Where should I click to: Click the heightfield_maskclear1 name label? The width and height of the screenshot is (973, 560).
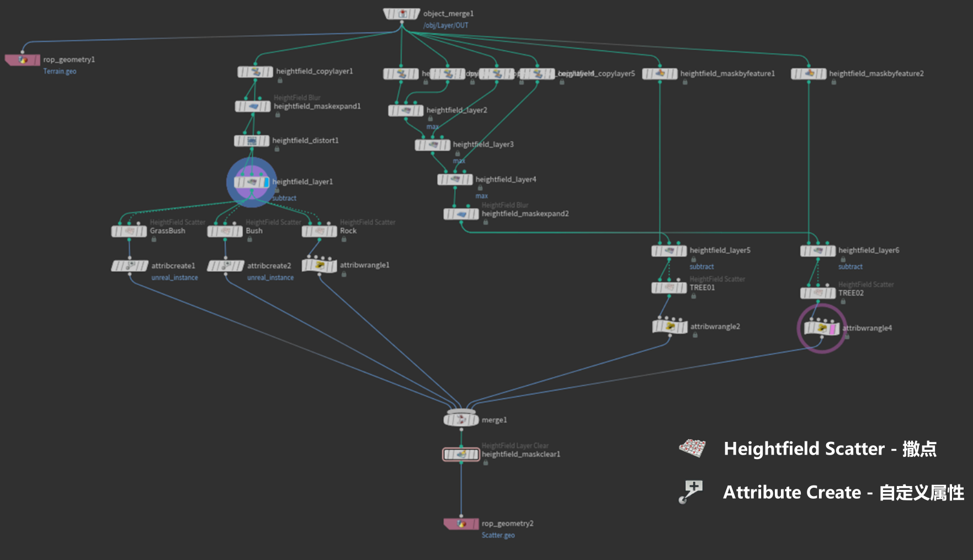[521, 455]
